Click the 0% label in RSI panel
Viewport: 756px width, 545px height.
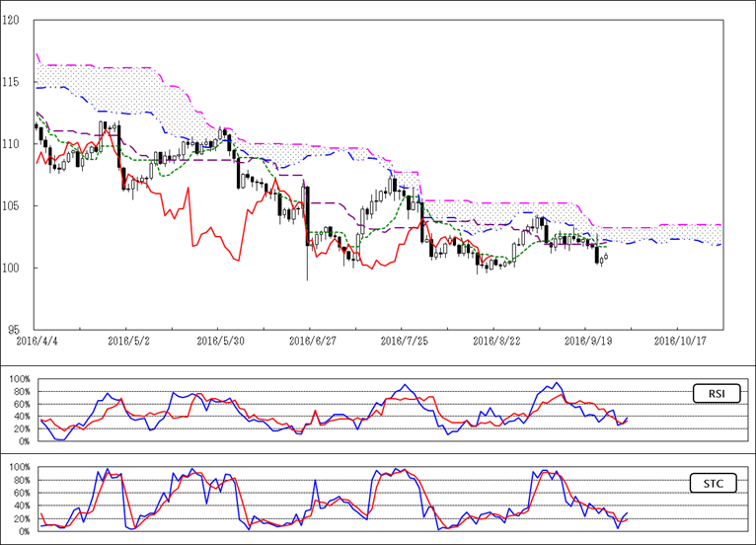pos(22,441)
